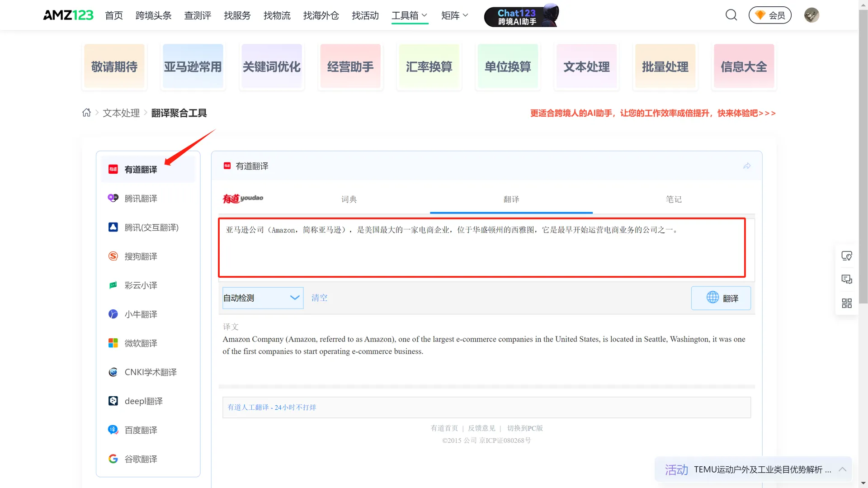Click the user avatar icon
868x488 pixels.
(811, 15)
